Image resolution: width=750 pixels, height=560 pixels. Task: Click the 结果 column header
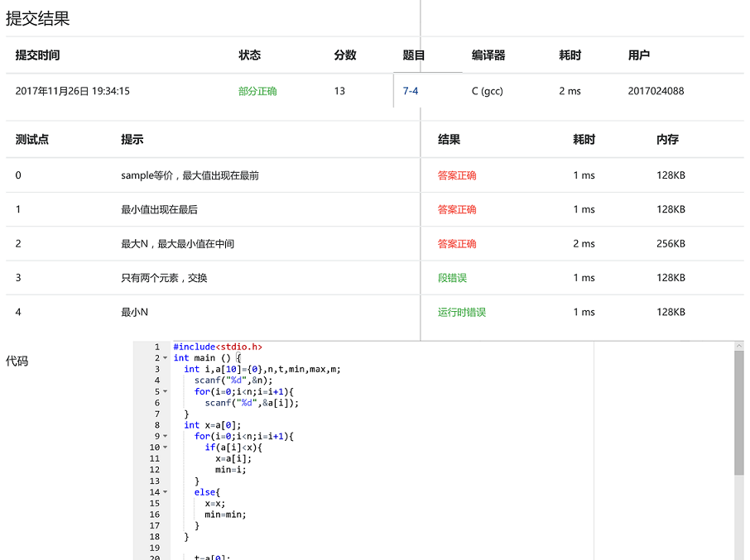click(449, 140)
